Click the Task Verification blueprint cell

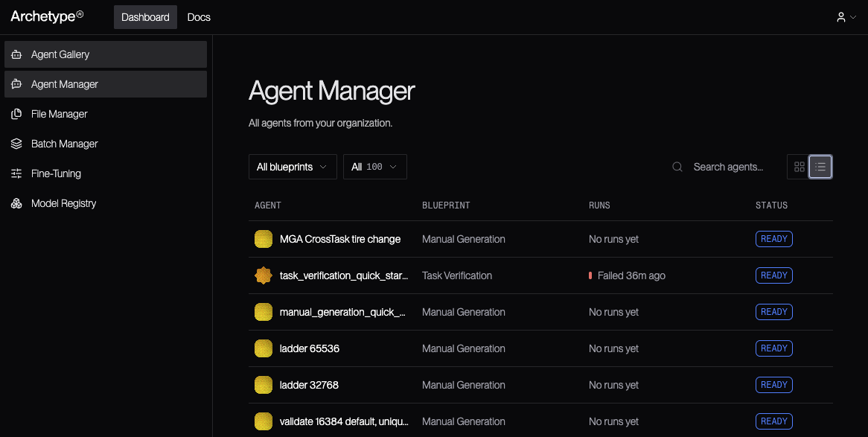pos(456,275)
